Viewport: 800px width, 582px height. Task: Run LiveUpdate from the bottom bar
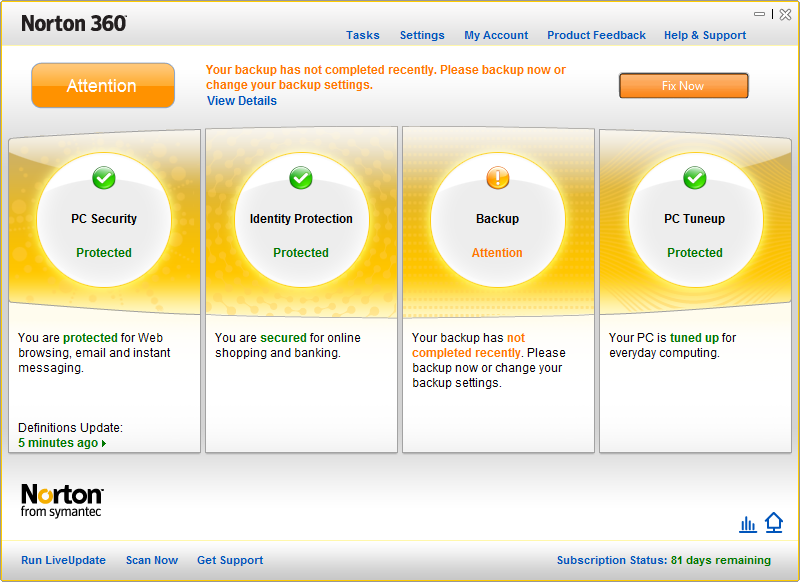click(63, 560)
